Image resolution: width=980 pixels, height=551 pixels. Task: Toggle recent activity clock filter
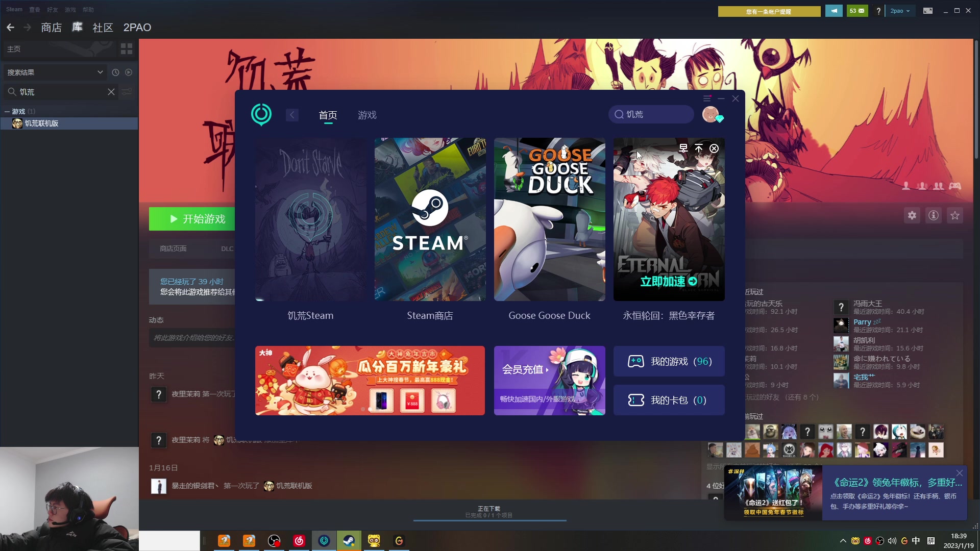pos(115,72)
